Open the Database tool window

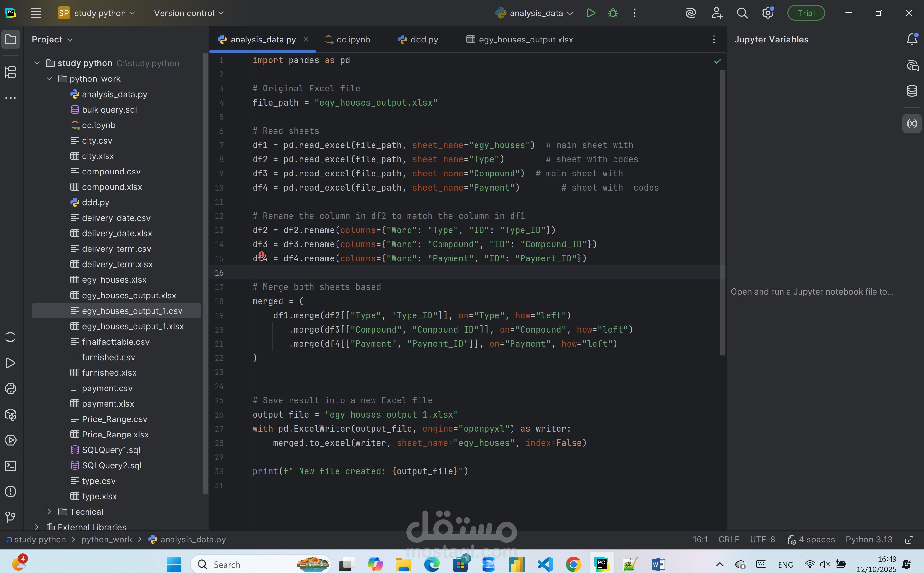[912, 91]
